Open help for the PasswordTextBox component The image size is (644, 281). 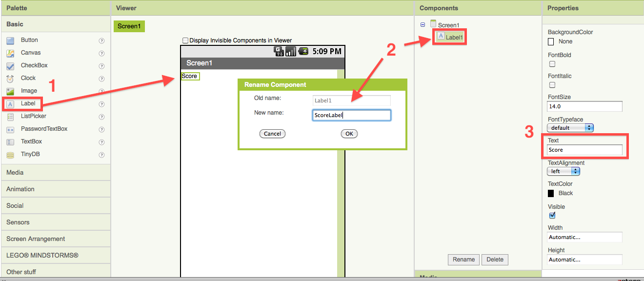click(x=101, y=129)
